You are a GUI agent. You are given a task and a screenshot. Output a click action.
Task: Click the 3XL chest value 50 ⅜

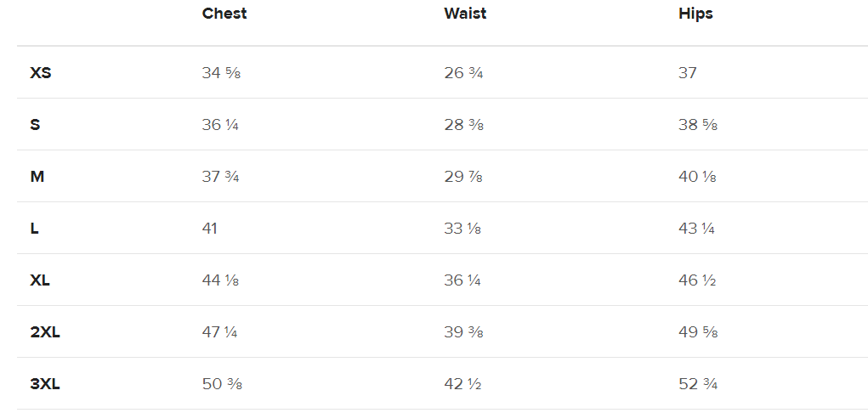click(222, 384)
